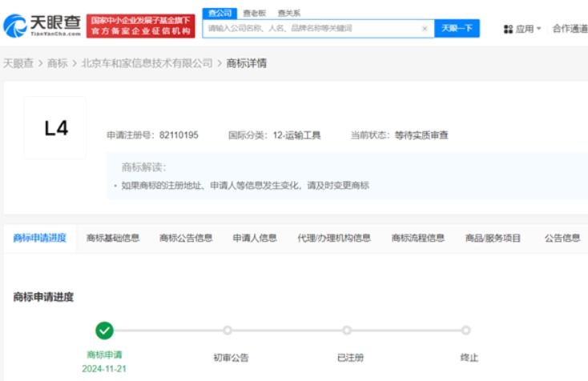This screenshot has height=381, width=588.
Task: Click the L4 trademark image
Action: pos(55,128)
